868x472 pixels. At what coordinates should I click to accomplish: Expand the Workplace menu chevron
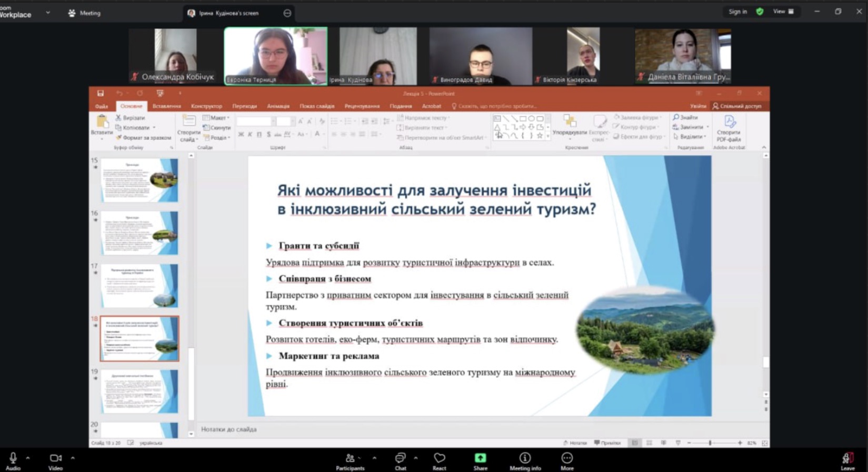coord(48,13)
